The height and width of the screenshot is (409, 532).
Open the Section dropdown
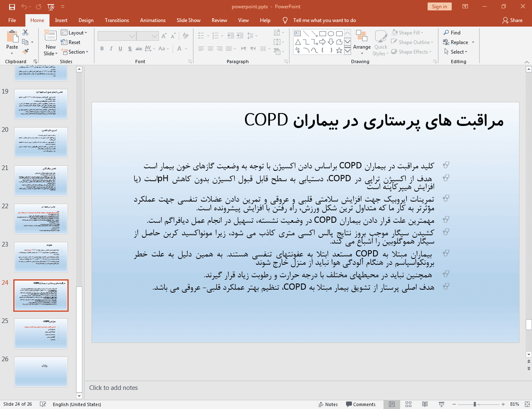point(75,52)
